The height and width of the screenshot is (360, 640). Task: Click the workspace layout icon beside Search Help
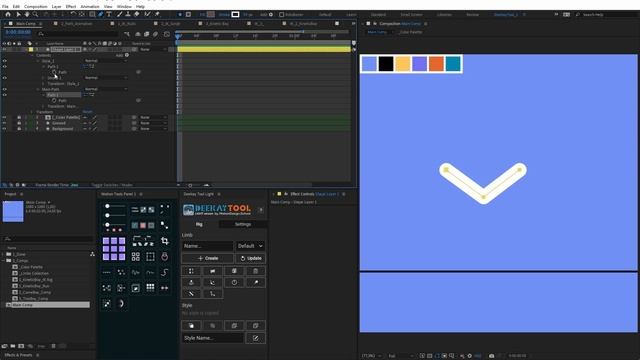(x=567, y=14)
